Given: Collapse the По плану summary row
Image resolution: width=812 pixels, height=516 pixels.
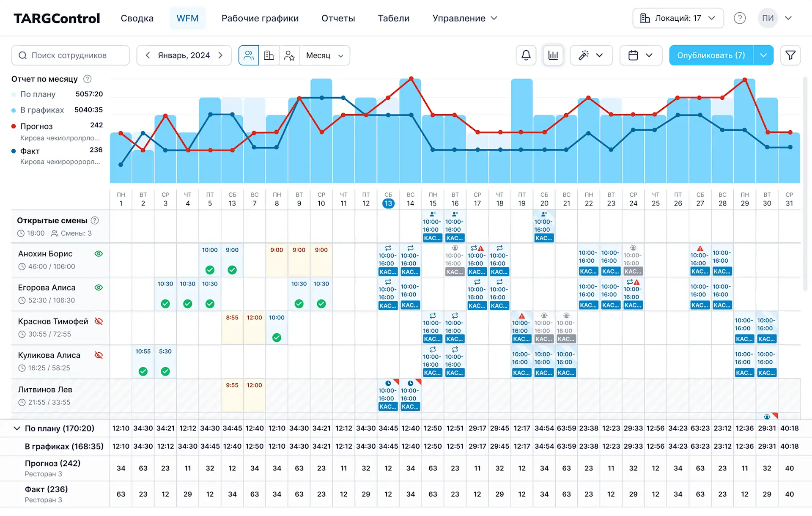Looking at the screenshot, I should pyautogui.click(x=17, y=428).
